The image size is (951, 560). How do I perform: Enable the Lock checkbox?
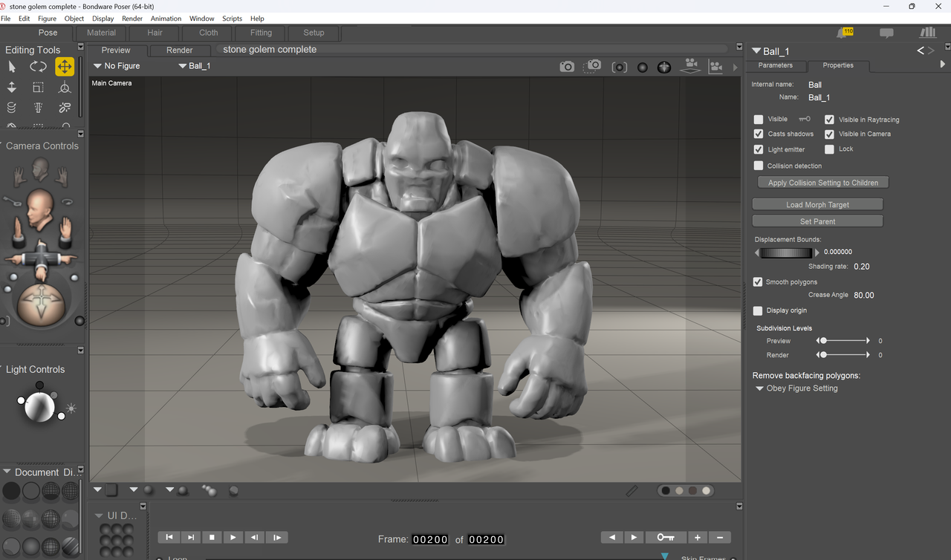point(829,149)
